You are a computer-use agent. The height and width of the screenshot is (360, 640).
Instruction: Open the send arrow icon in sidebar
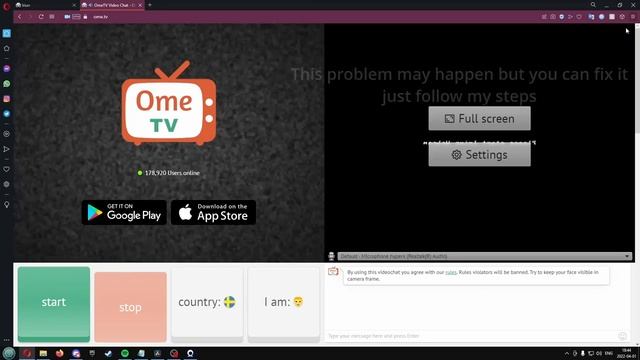pos(7,149)
